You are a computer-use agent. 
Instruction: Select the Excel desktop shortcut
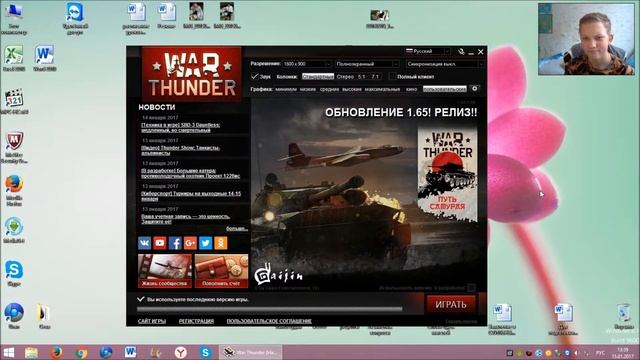click(14, 58)
